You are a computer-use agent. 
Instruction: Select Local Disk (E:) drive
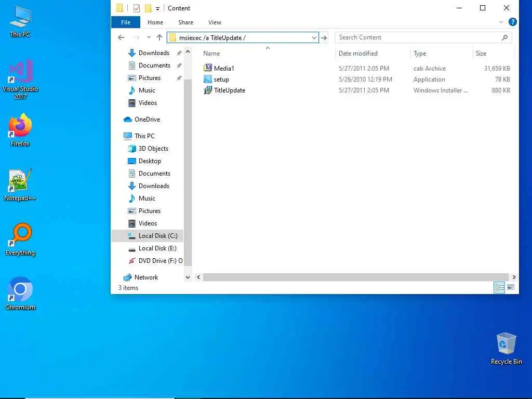(152, 248)
